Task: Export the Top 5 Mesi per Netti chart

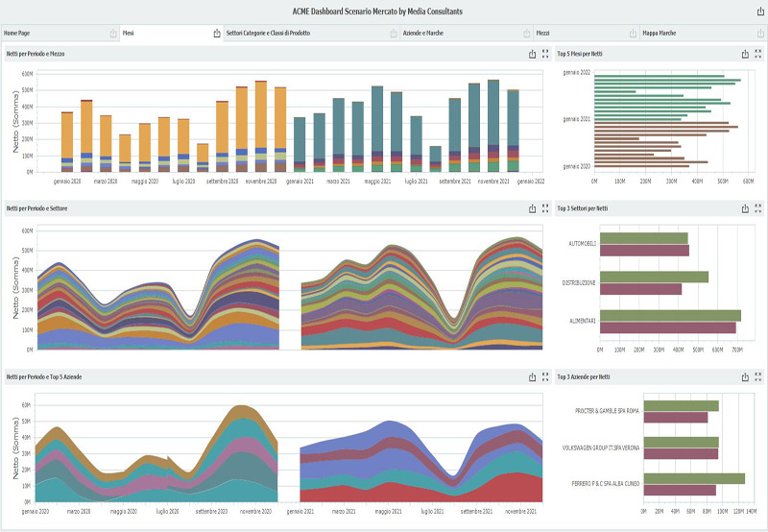Action: click(745, 55)
